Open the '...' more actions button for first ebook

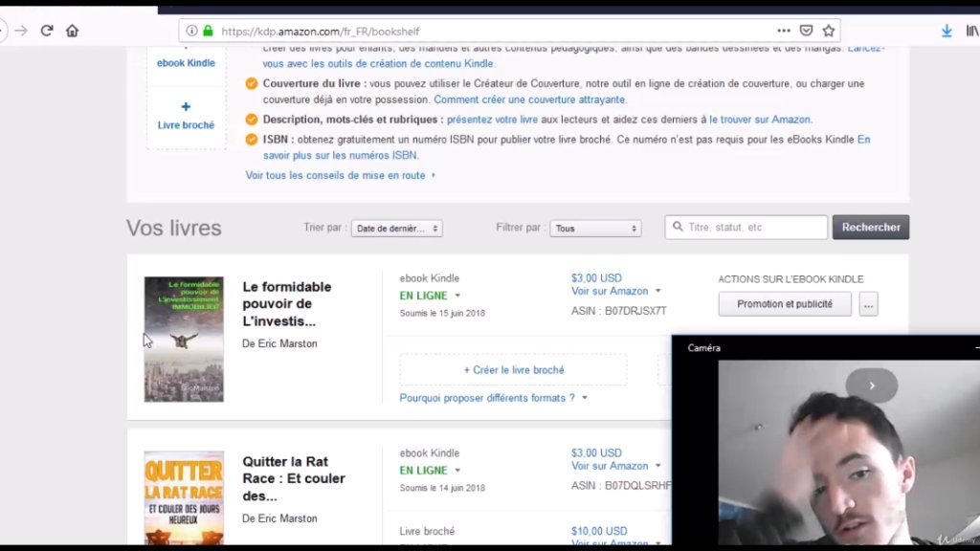point(868,304)
